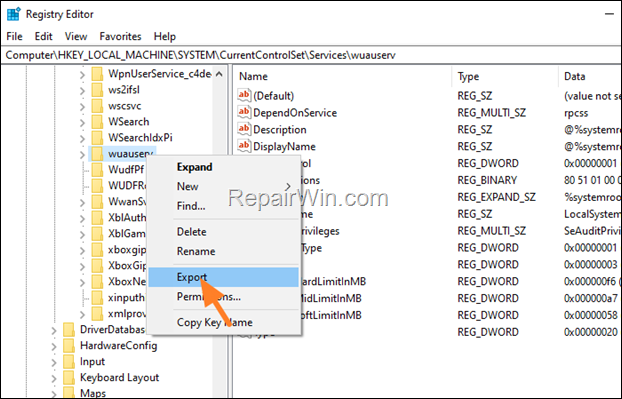
Task: Choose Rename in the context menu
Action: (x=224, y=251)
